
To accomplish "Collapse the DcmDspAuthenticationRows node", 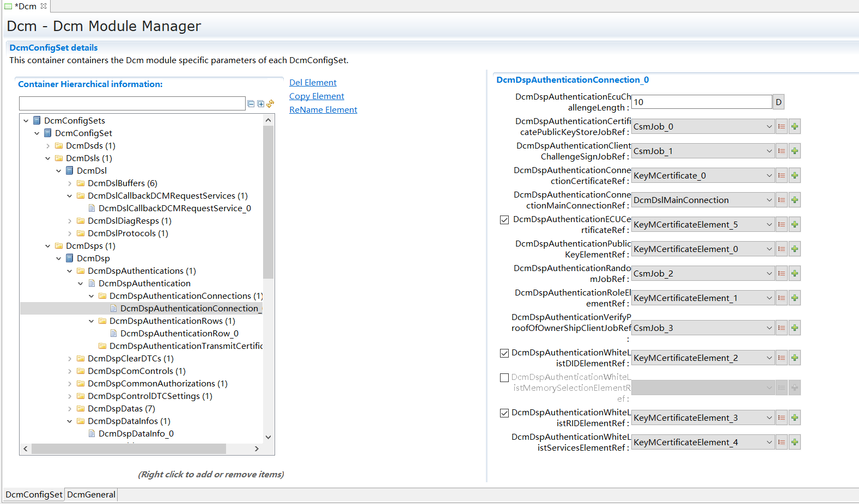I will coord(92,321).
